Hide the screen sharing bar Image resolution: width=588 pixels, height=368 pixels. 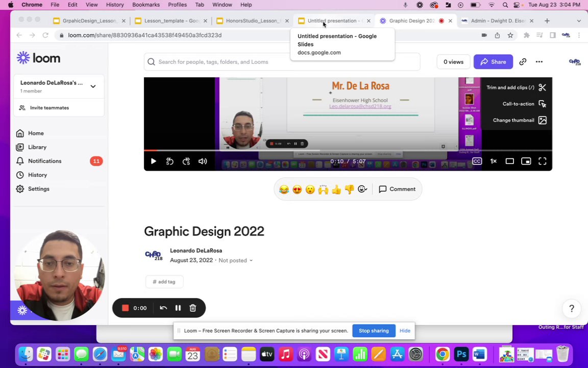click(405, 331)
